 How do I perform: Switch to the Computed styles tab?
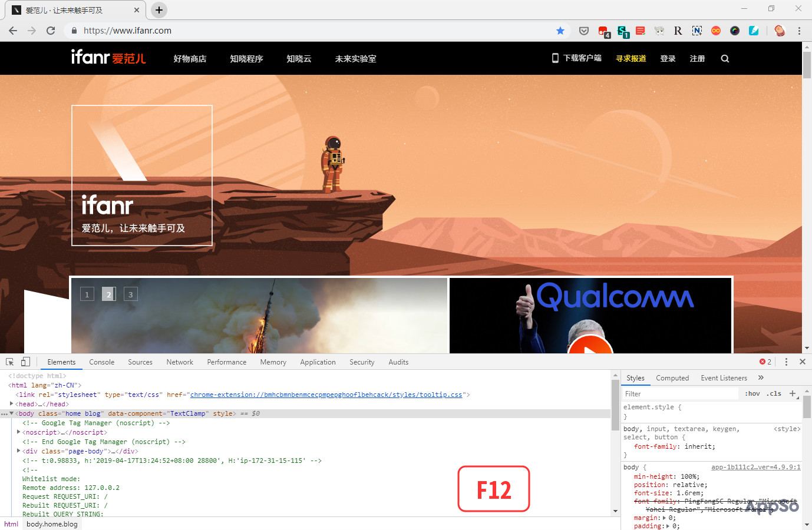[x=672, y=377]
